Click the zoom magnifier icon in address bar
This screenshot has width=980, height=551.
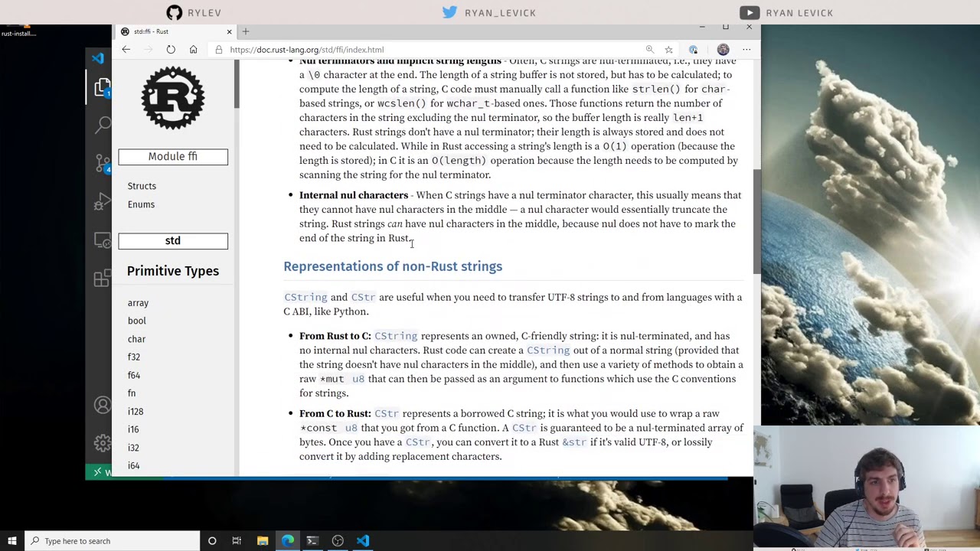tap(650, 50)
